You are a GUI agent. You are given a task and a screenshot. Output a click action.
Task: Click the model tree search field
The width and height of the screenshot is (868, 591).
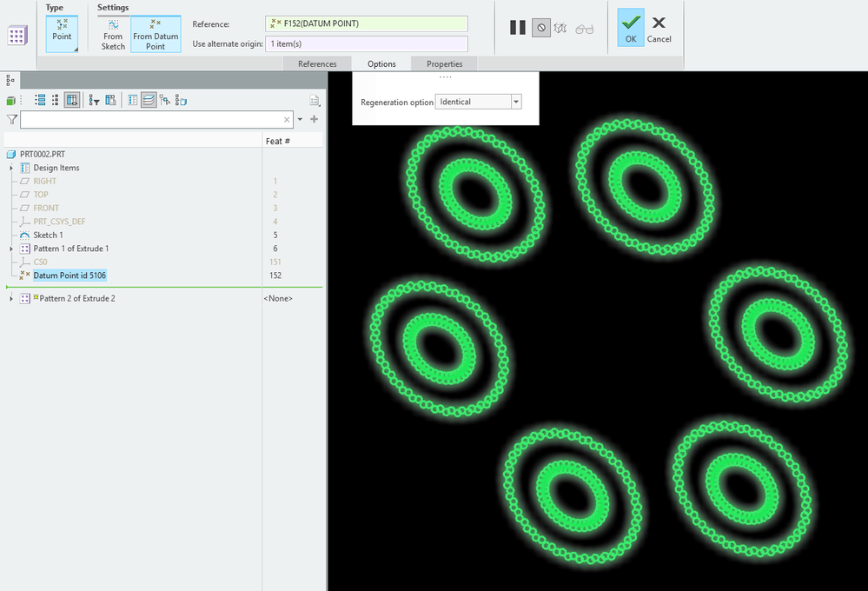(x=151, y=119)
